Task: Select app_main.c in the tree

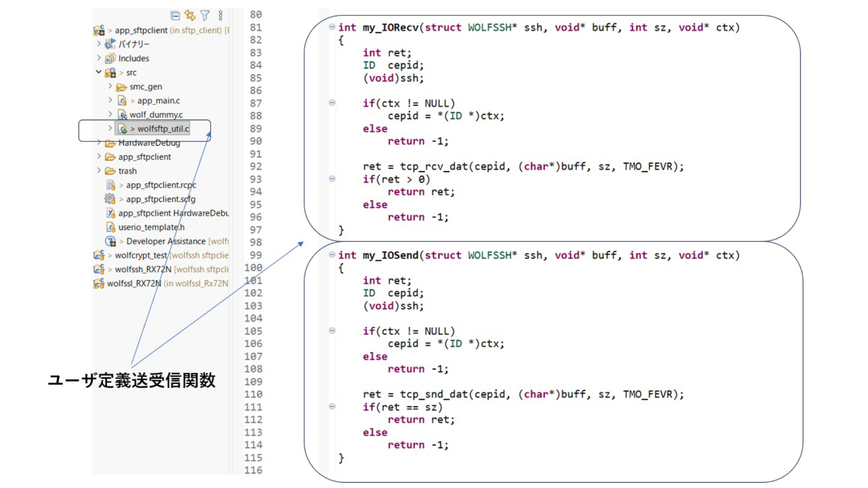Action: [158, 101]
